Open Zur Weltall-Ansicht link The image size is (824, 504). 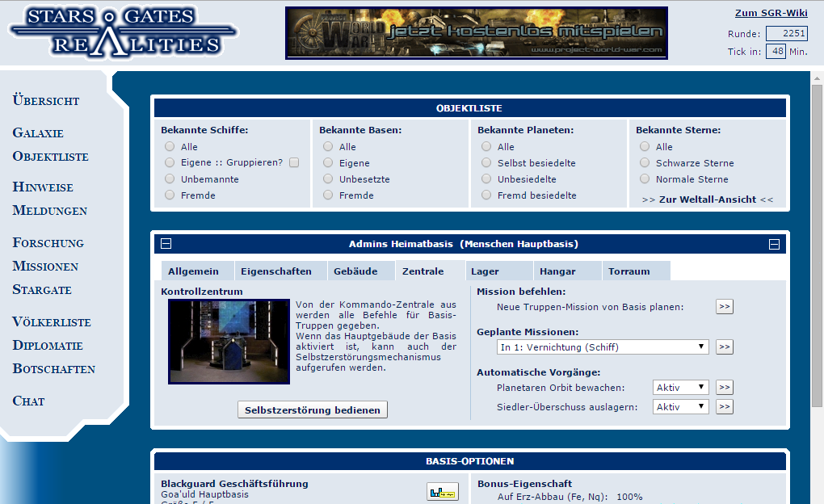708,199
